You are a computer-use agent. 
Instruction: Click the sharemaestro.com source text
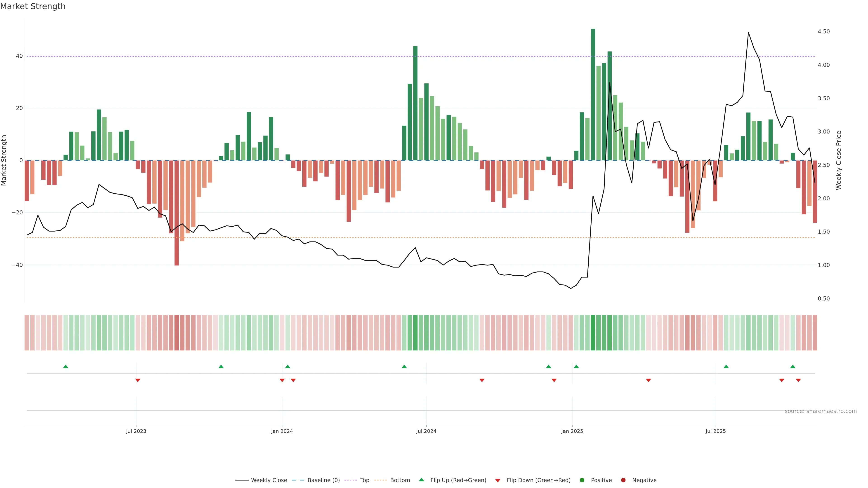tap(821, 411)
